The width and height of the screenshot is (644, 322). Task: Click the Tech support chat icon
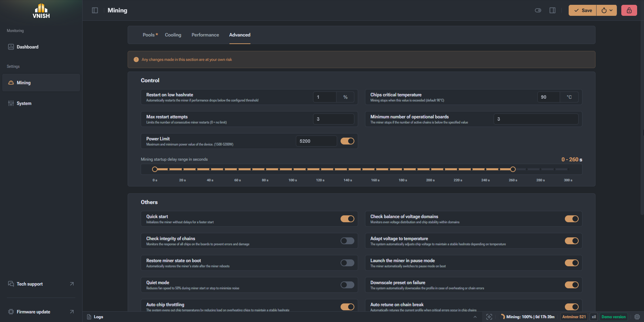[x=11, y=284]
